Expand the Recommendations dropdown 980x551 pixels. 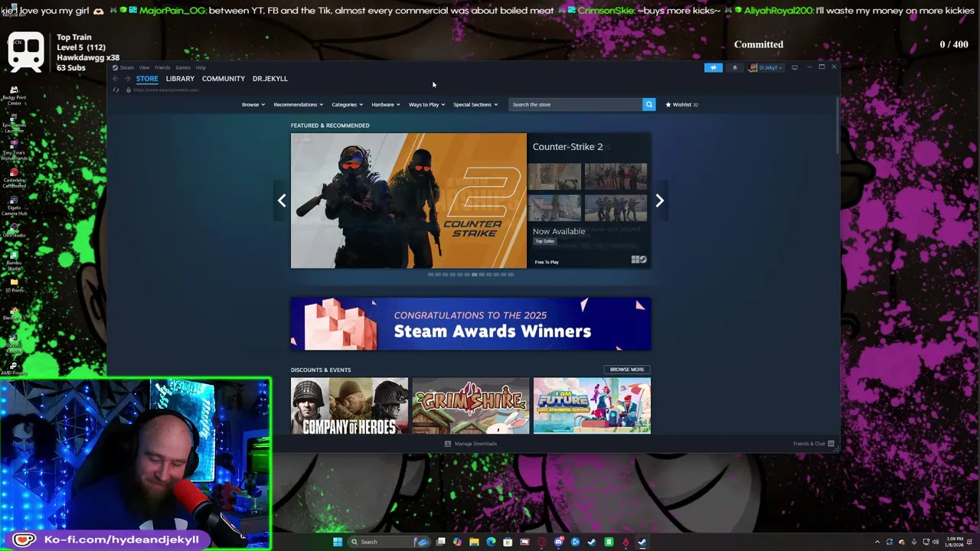pyautogui.click(x=298, y=104)
